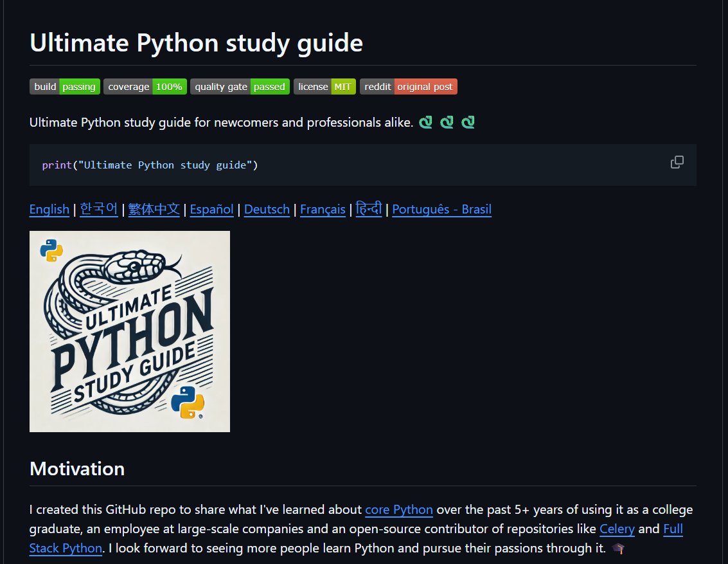
Task: Open the quality gate passed badge
Action: 240,87
